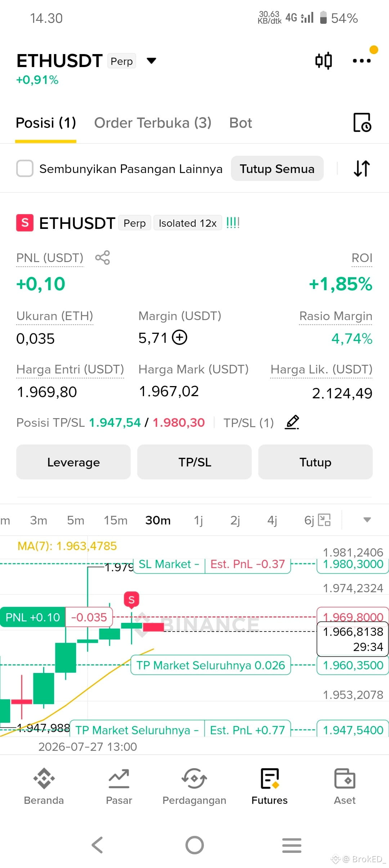Tap the TP/SL button
This screenshot has width=389, height=868.
(x=194, y=462)
